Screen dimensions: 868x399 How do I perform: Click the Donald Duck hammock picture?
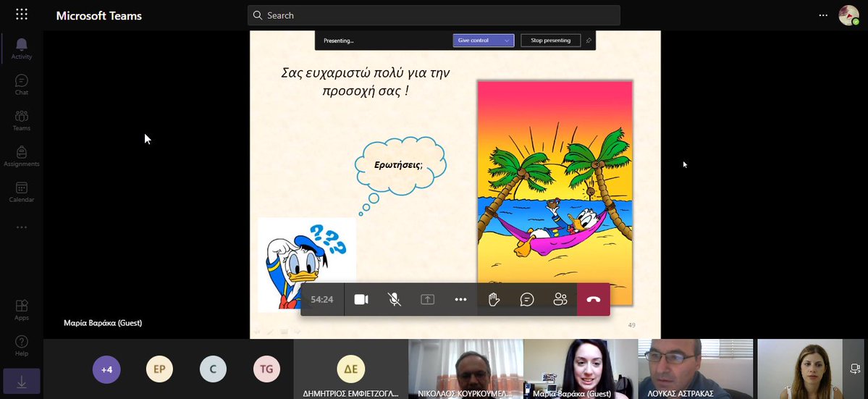click(555, 193)
